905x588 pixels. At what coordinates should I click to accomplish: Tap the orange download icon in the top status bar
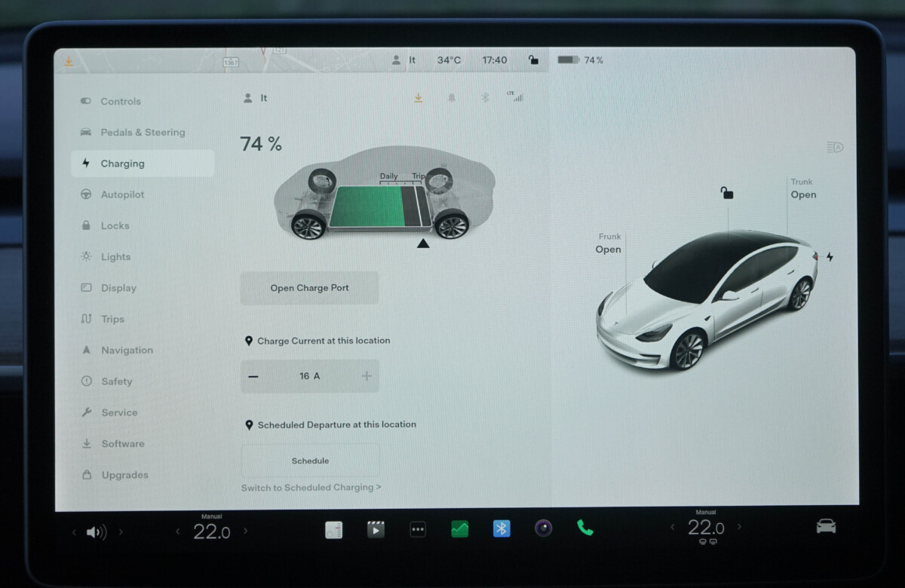click(69, 61)
